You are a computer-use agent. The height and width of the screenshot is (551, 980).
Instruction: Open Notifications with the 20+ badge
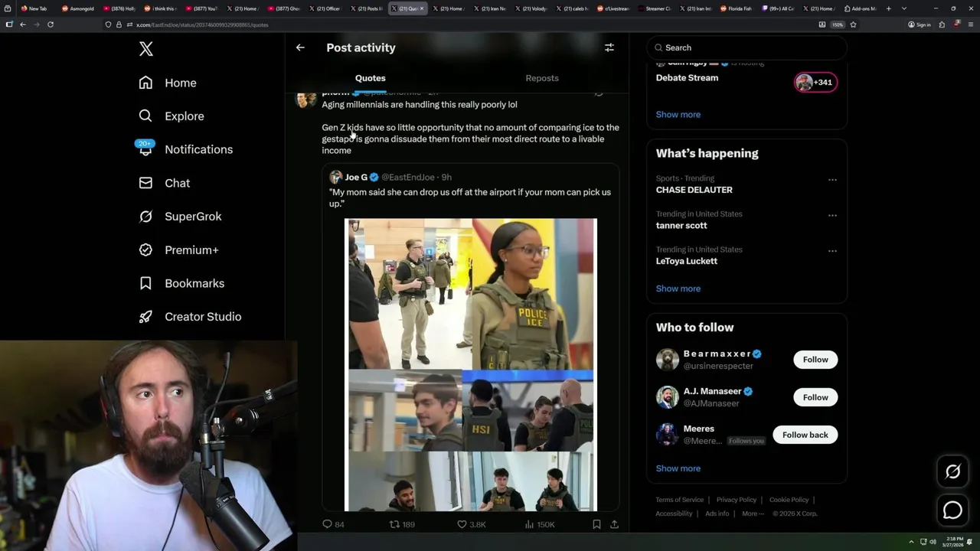pyautogui.click(x=185, y=149)
